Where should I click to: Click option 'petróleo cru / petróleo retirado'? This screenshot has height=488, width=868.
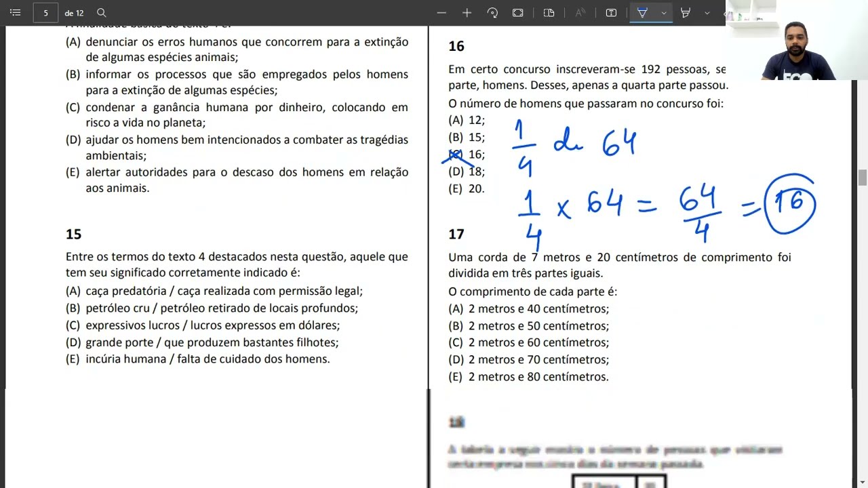[x=212, y=308]
